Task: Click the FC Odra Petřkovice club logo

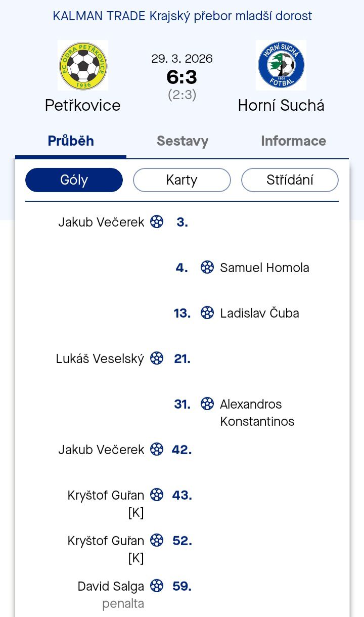Action: [83, 65]
